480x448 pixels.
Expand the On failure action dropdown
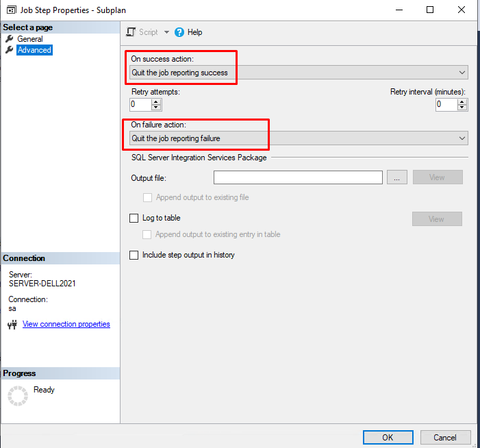pyautogui.click(x=462, y=138)
